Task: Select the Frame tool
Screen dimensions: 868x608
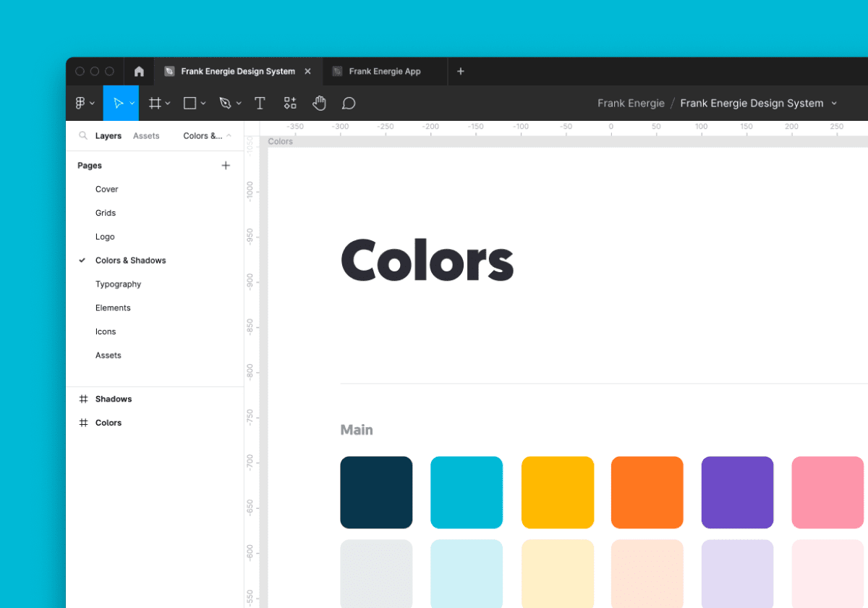Action: 155,103
